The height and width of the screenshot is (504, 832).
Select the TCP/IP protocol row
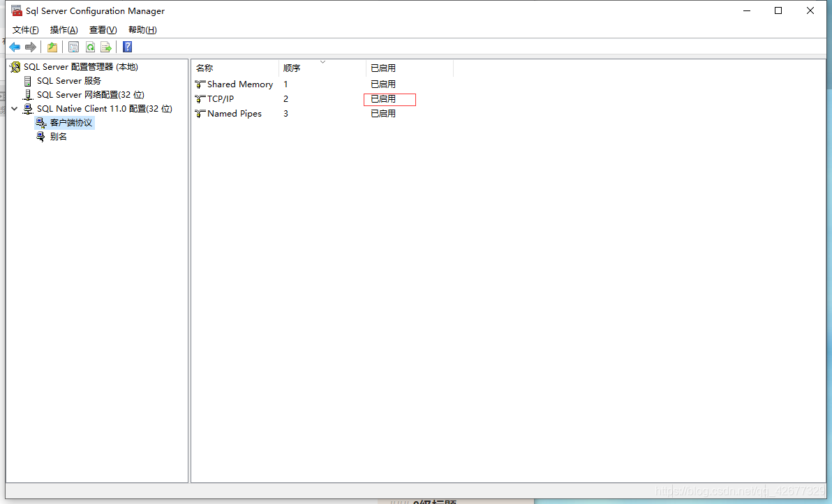click(220, 98)
